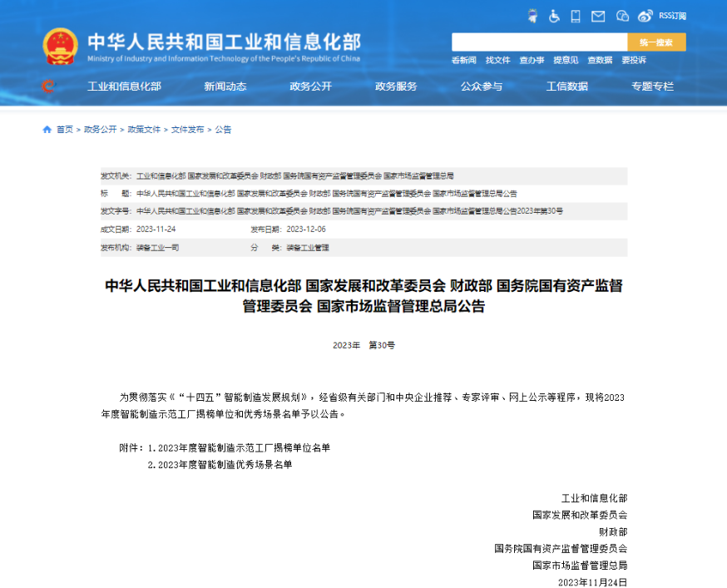Click the red C emblem beside the navigation

[x=47, y=86]
